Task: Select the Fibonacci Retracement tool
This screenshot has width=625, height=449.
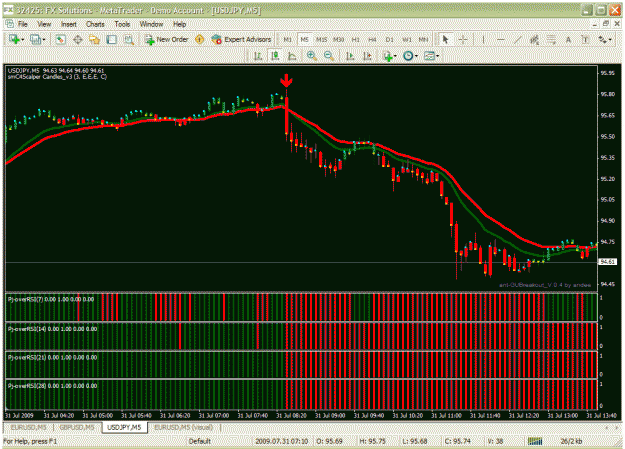Action: (x=552, y=39)
